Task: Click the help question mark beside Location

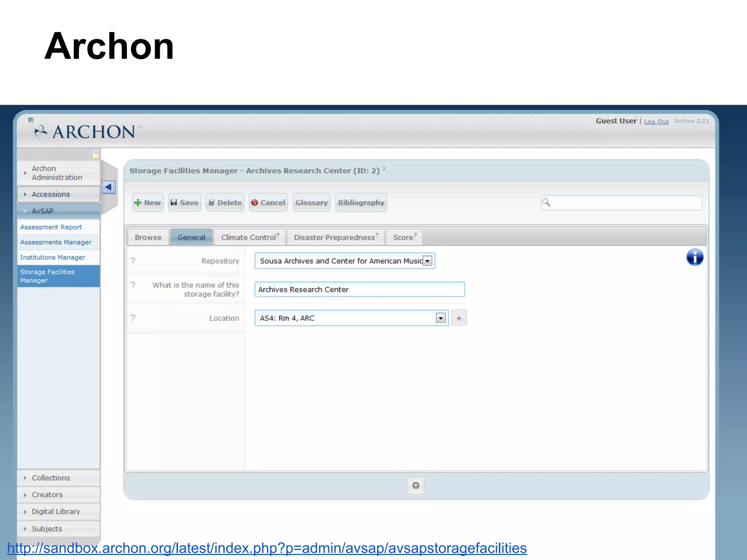Action: (x=133, y=318)
